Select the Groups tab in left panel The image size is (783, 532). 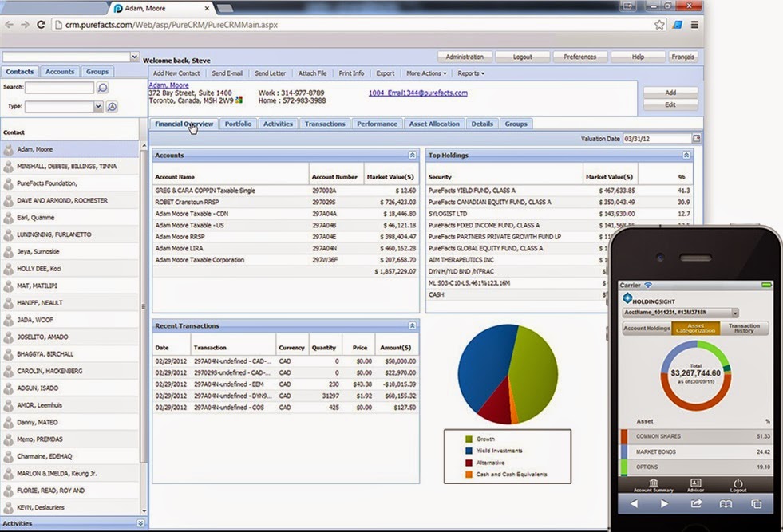(x=97, y=72)
